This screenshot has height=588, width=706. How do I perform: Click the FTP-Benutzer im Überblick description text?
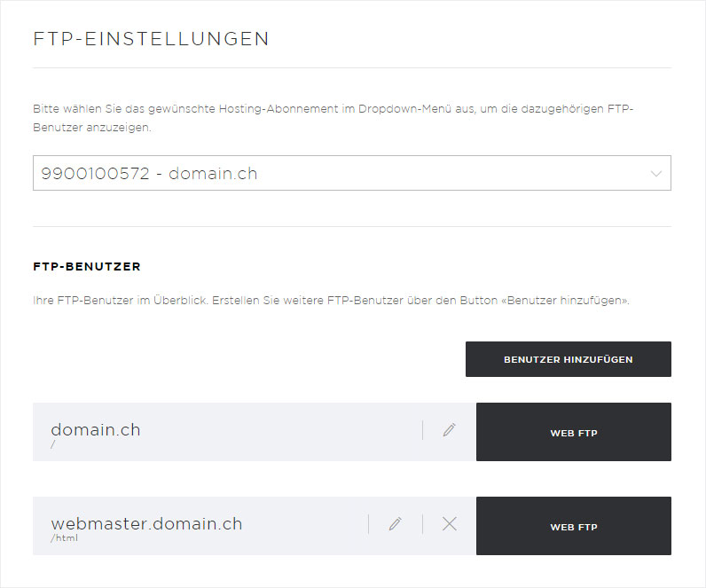(x=331, y=301)
